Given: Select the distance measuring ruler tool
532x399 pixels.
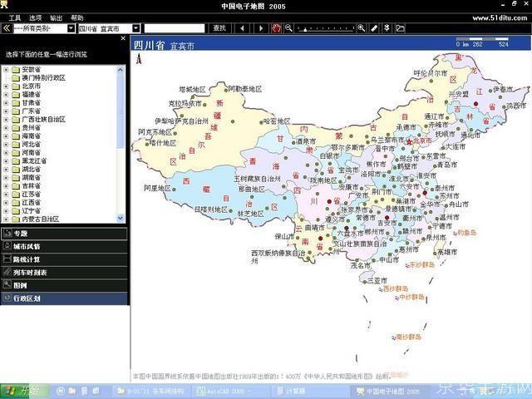Looking at the screenshot, I should (x=374, y=28).
